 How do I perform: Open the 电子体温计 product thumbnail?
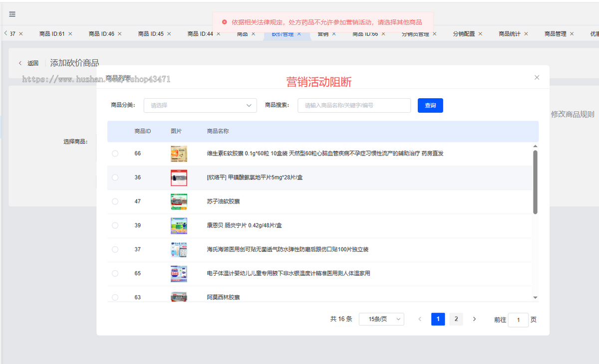tap(179, 273)
